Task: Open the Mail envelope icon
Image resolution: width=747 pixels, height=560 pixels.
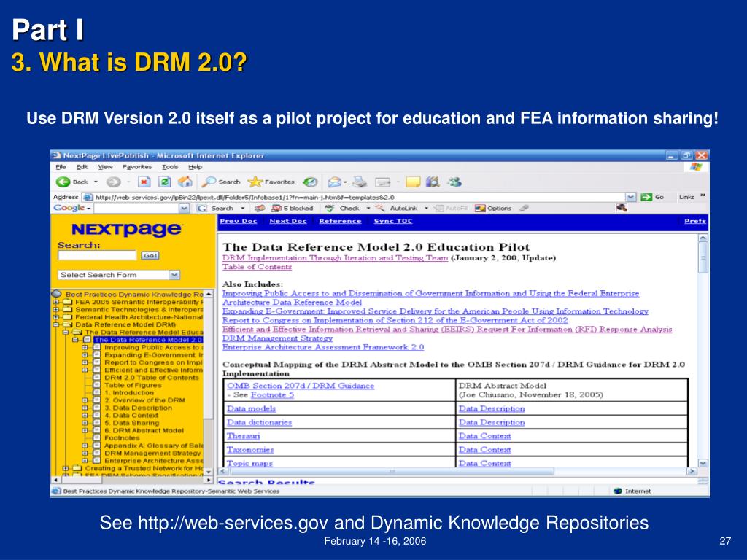Action: [x=334, y=182]
